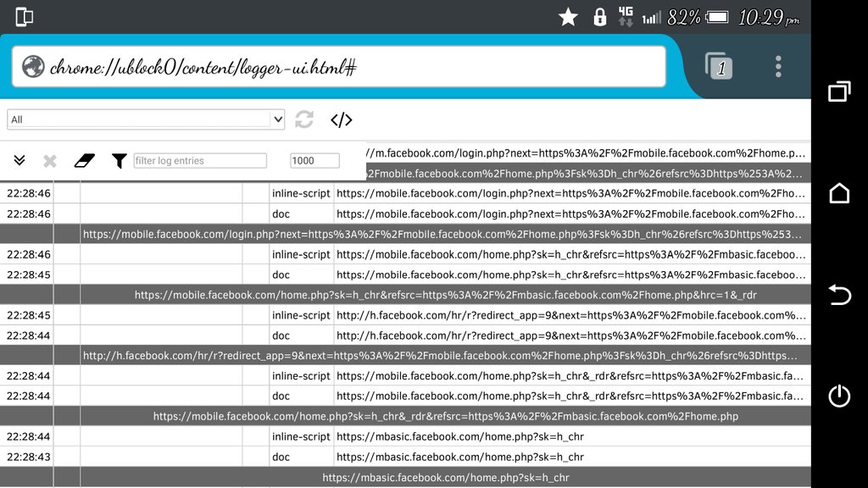Viewport: 868px width, 488px height.
Task: Tap the 82% battery percentage text
Action: (x=684, y=18)
